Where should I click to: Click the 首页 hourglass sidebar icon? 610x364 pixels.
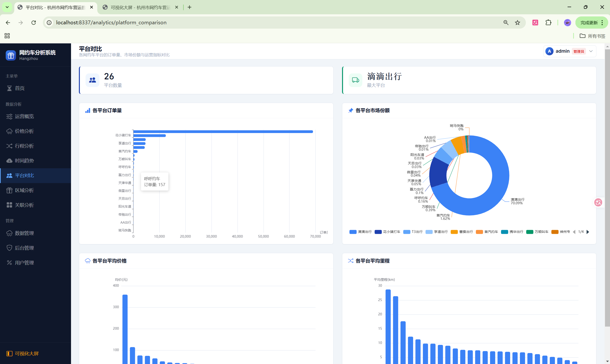[x=9, y=88]
